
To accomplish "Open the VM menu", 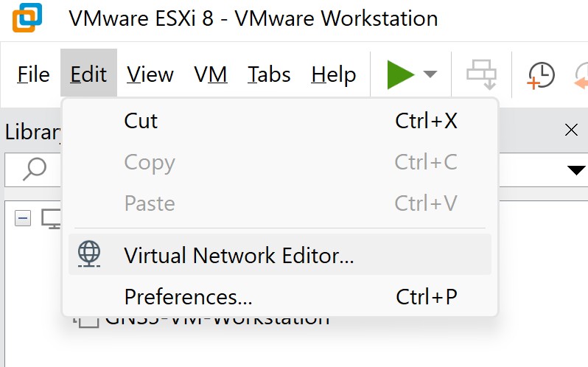I will point(210,74).
